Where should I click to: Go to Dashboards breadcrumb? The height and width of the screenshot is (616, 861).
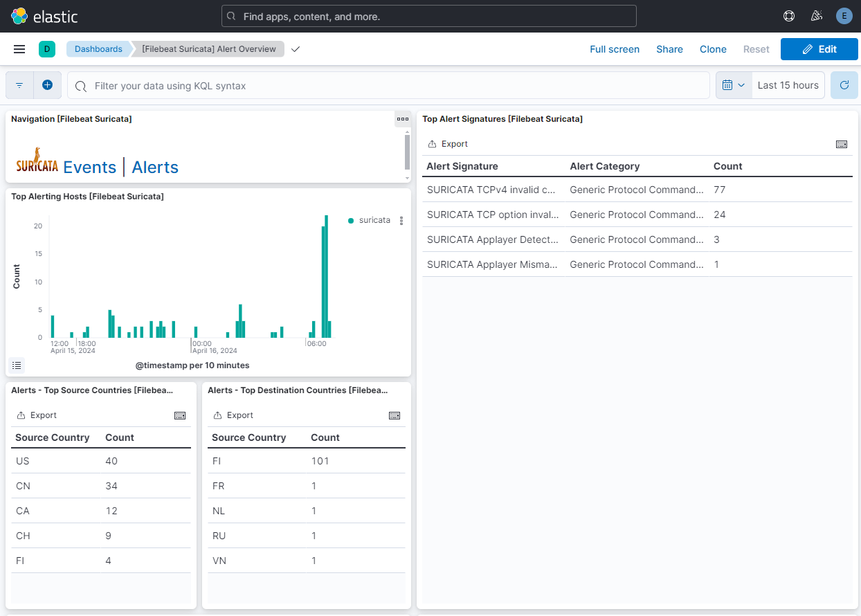coord(98,49)
